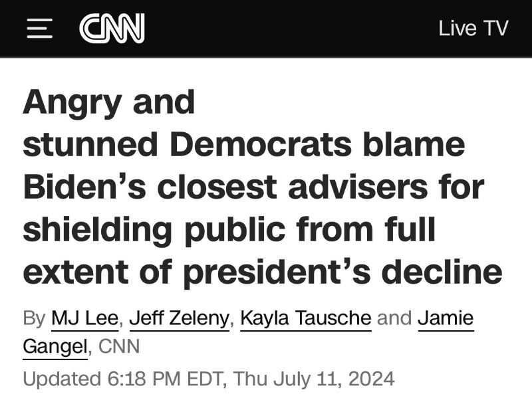
Task: Open MJ Lee's author page
Action: click(x=85, y=318)
